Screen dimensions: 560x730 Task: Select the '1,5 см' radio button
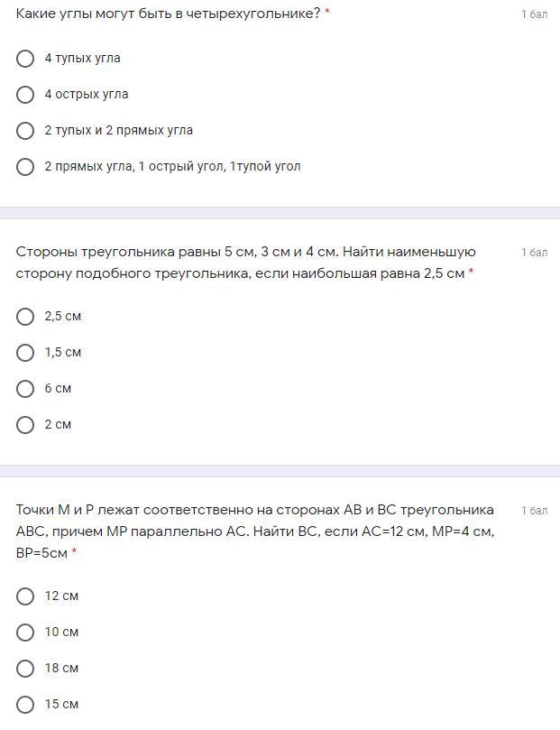25,353
